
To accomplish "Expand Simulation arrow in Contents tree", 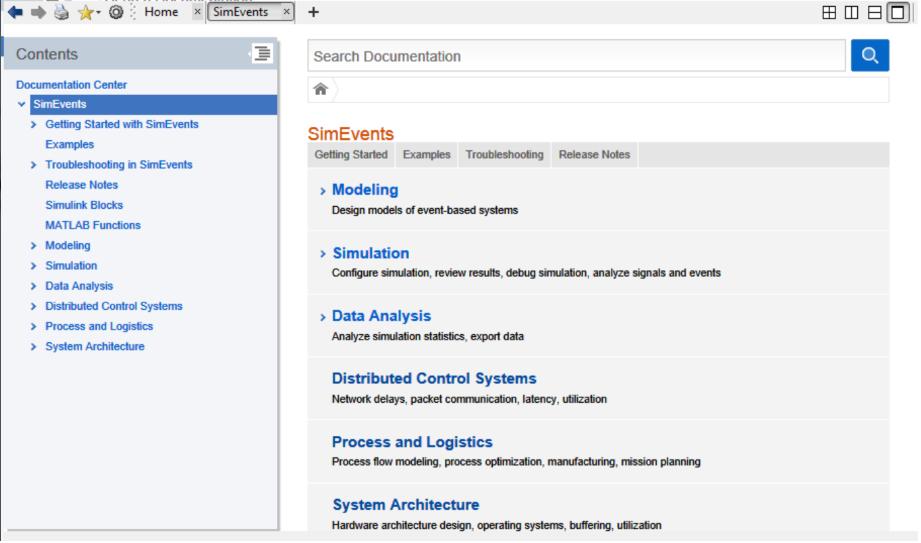I will (33, 266).
